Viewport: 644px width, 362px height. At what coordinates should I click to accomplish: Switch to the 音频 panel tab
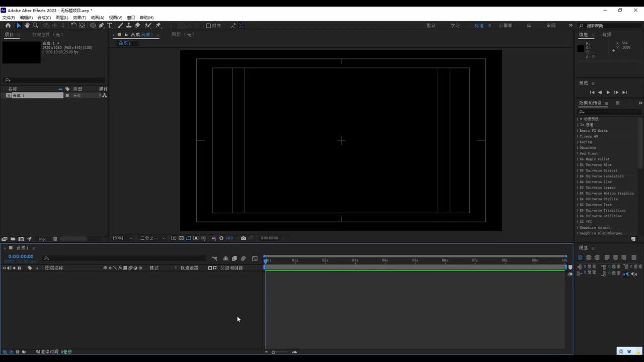click(x=607, y=35)
